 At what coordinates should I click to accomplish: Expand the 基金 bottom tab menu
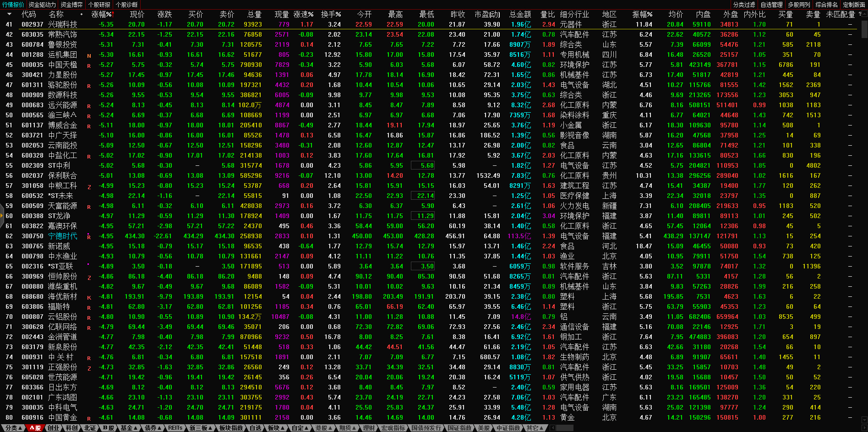click(x=129, y=428)
